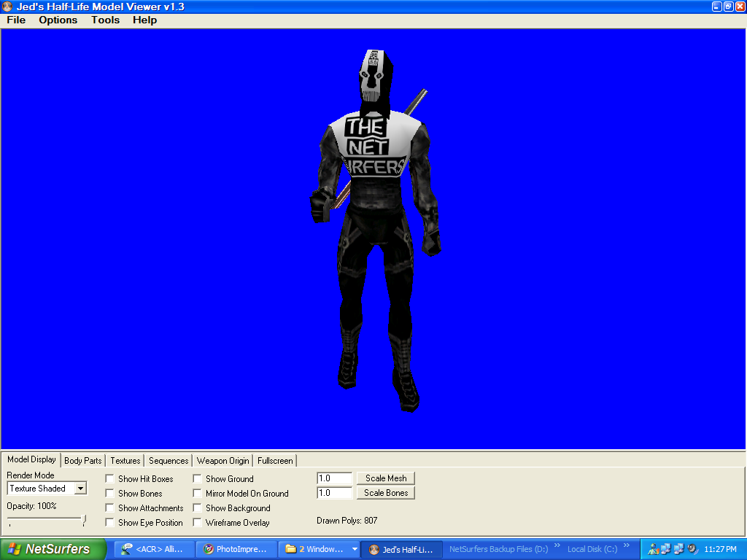Enable Mirror Model On Ground checkbox
Screen dimensions: 747x560
coord(197,494)
